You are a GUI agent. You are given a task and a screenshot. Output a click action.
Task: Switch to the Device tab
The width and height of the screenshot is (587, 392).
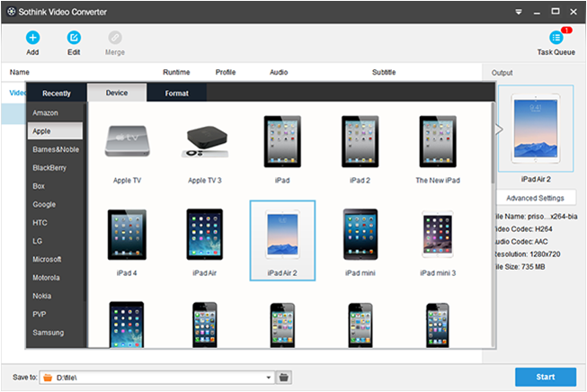(117, 93)
